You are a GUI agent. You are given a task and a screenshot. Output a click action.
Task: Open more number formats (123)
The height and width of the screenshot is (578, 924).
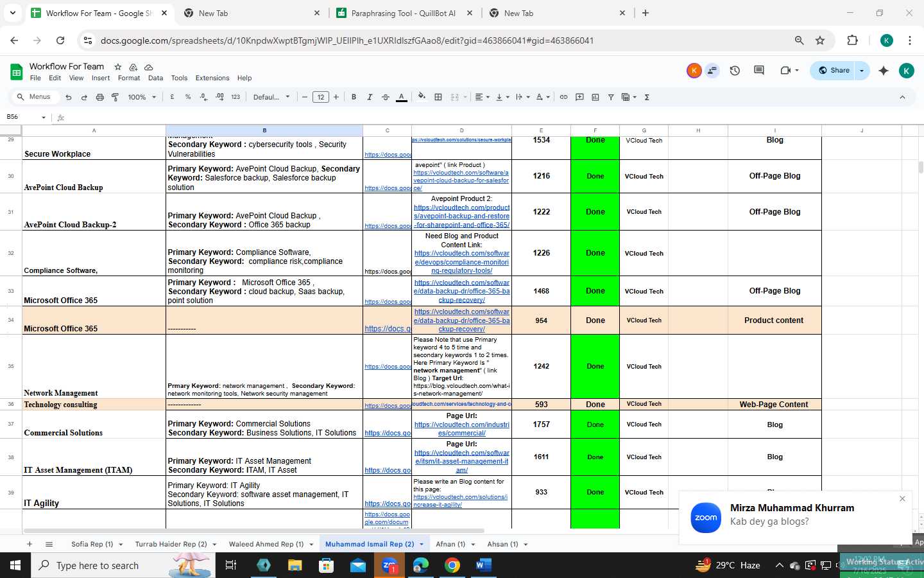[235, 97]
